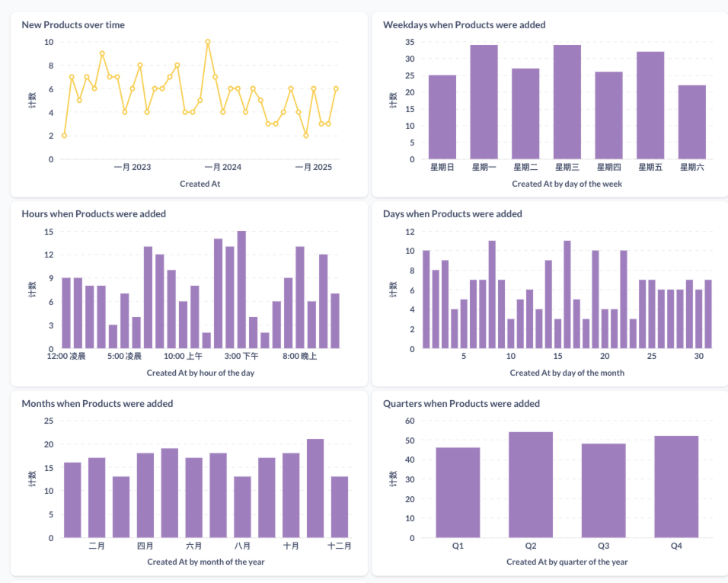This screenshot has width=728, height=583.
Task: Open Quarters when Products were added title
Action: click(x=461, y=403)
